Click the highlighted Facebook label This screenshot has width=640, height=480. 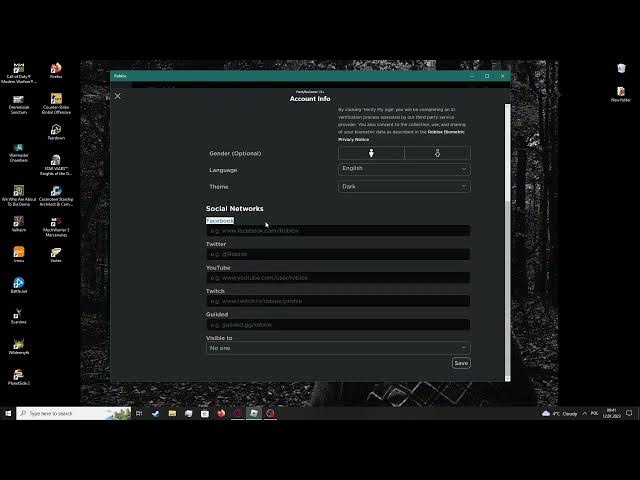(x=220, y=221)
